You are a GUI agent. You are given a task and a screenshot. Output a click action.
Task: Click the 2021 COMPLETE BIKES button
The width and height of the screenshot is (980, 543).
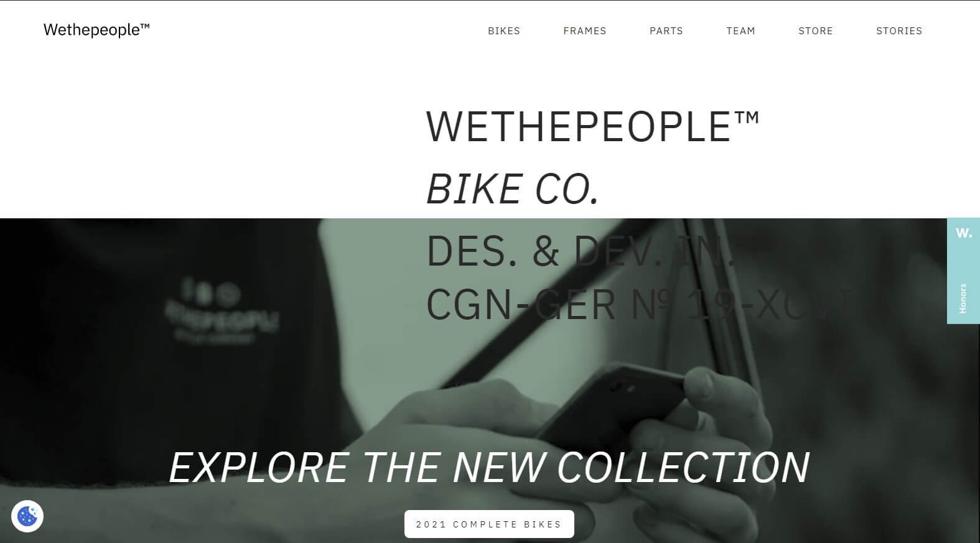[x=489, y=524]
